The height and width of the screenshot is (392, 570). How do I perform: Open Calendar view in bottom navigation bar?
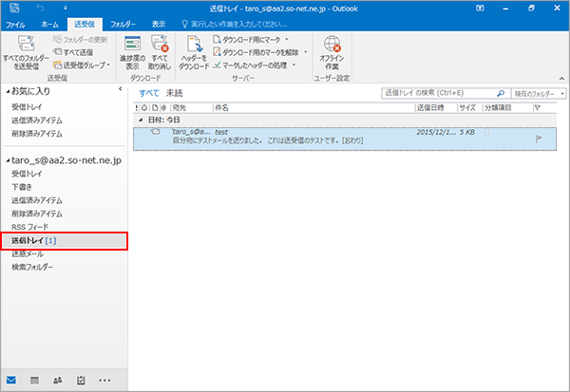point(35,380)
